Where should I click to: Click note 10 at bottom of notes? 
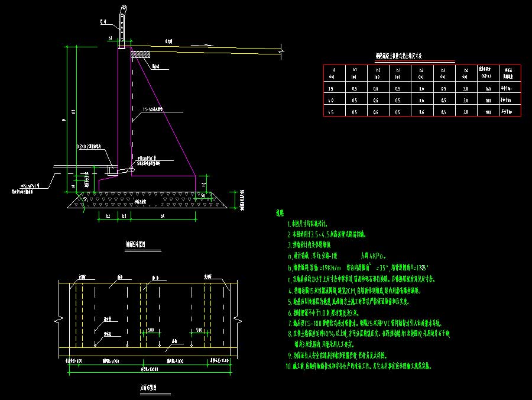[x=359, y=366]
